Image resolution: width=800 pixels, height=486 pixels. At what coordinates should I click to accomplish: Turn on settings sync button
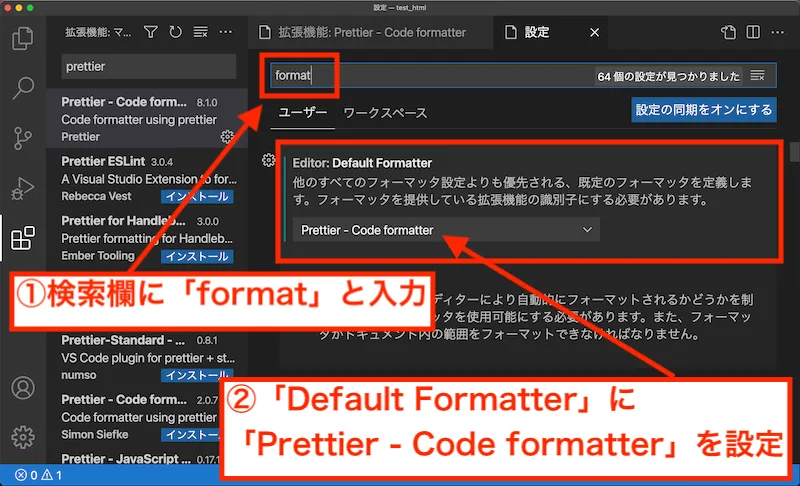(x=704, y=110)
